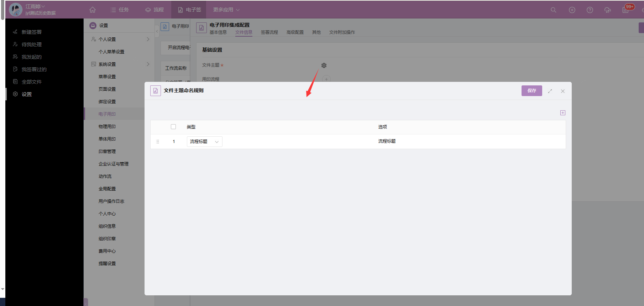Click the add row plus icon
Screen dimensions: 644x306
(x=562, y=113)
